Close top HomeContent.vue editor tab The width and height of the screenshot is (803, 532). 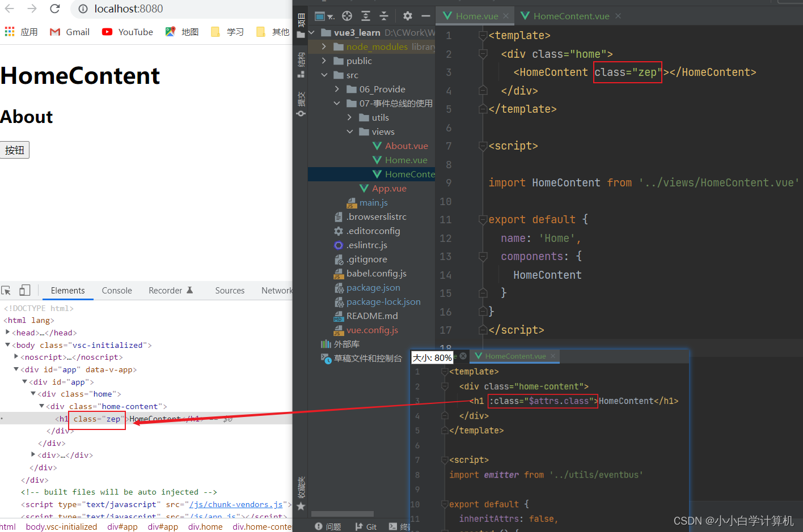coord(618,16)
